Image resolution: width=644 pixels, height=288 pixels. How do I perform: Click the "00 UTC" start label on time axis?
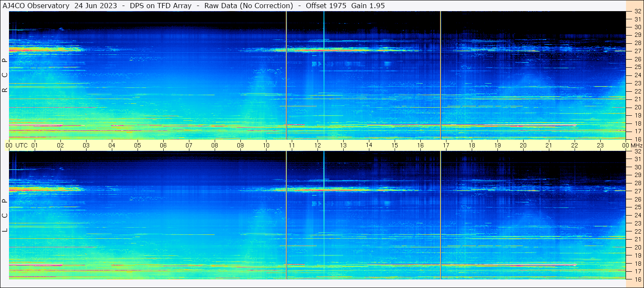[x=16, y=145]
